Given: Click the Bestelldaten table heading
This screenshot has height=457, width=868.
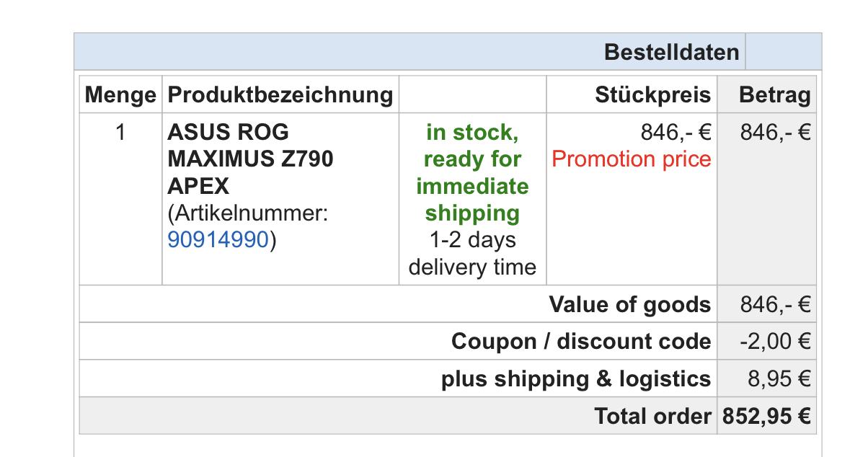Looking at the screenshot, I should [671, 52].
